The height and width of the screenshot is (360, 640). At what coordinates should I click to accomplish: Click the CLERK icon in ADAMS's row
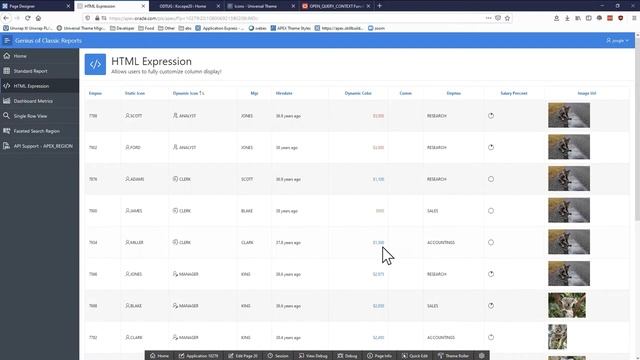(175, 179)
